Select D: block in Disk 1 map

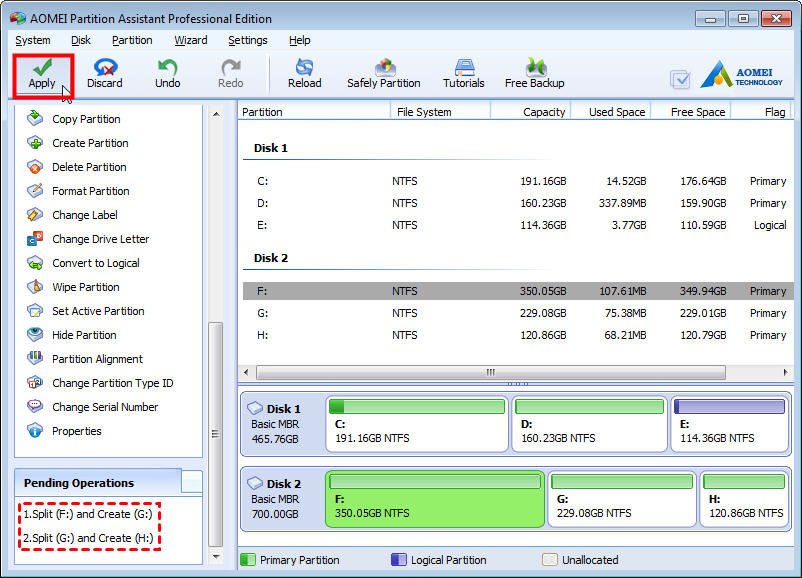pyautogui.click(x=590, y=424)
